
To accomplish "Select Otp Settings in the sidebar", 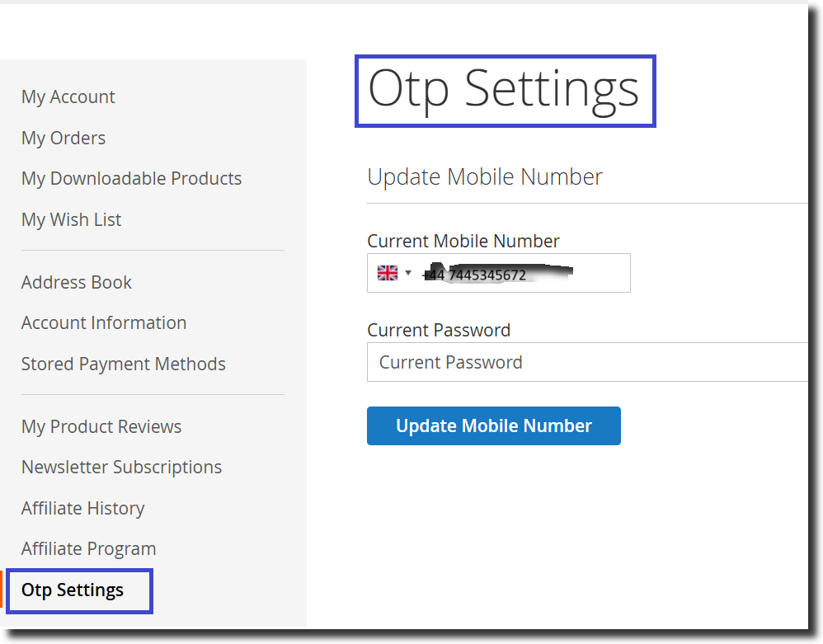I will [x=73, y=590].
